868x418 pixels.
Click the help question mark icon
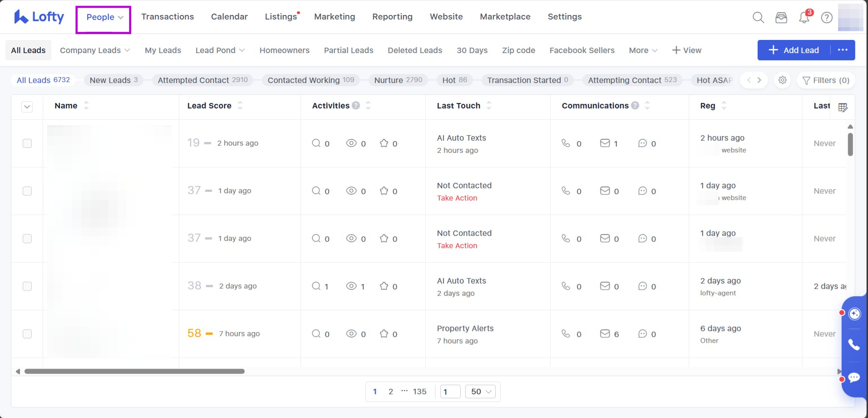pyautogui.click(x=827, y=18)
